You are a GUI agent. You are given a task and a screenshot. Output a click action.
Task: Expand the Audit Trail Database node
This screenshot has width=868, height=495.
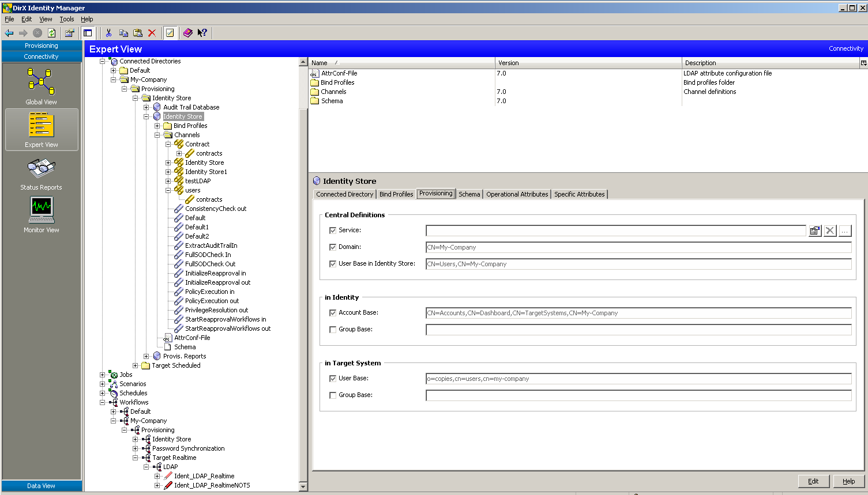[x=148, y=107]
